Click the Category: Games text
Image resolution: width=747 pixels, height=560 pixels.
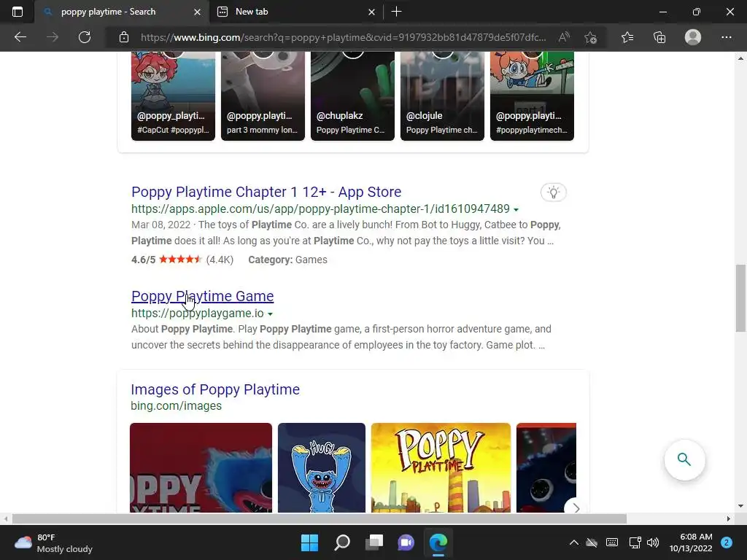pos(287,260)
